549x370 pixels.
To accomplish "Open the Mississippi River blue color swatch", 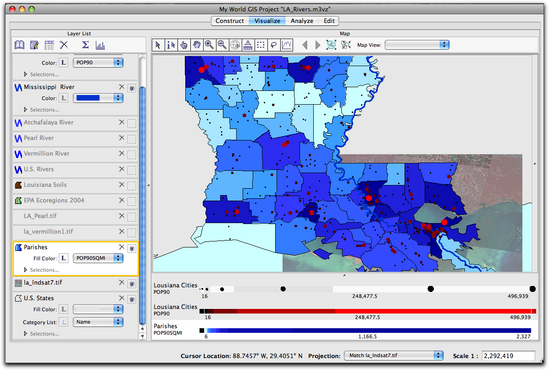I will click(x=98, y=98).
